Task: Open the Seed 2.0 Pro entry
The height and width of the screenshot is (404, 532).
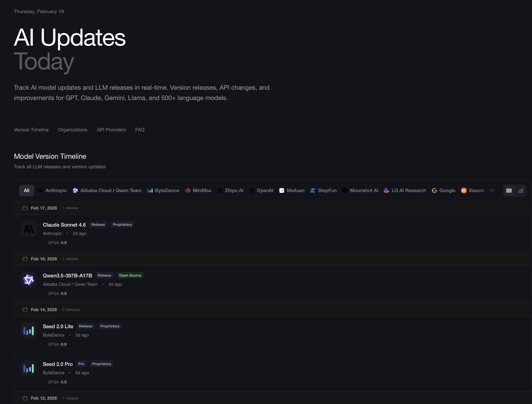Action: click(x=58, y=364)
